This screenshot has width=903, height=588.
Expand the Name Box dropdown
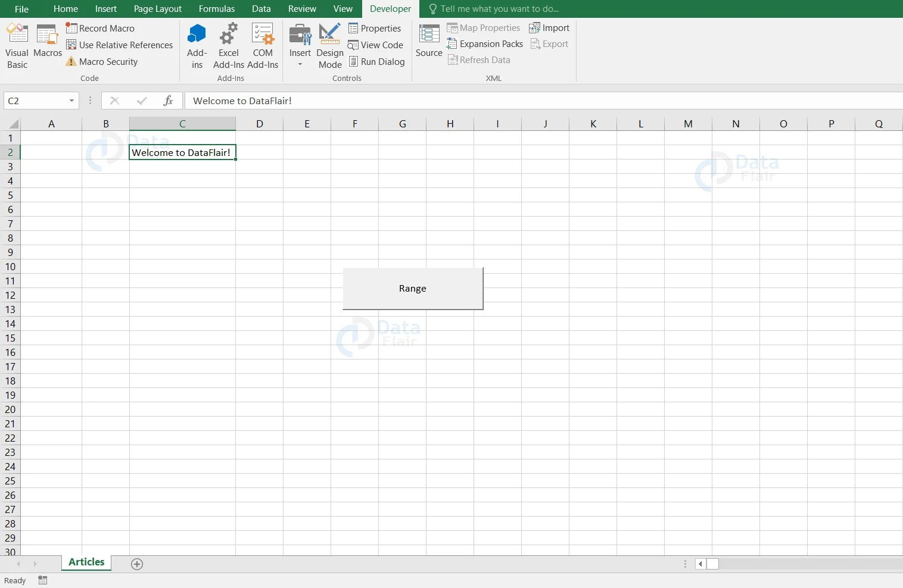click(71, 101)
